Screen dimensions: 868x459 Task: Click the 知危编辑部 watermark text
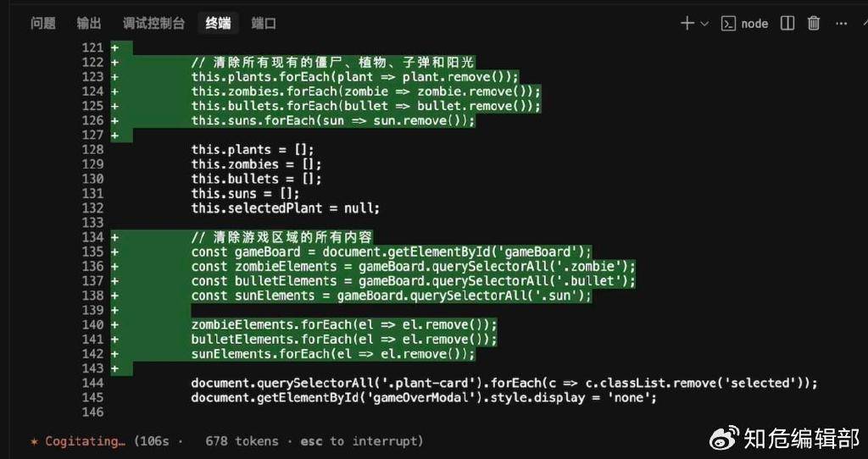(x=801, y=438)
